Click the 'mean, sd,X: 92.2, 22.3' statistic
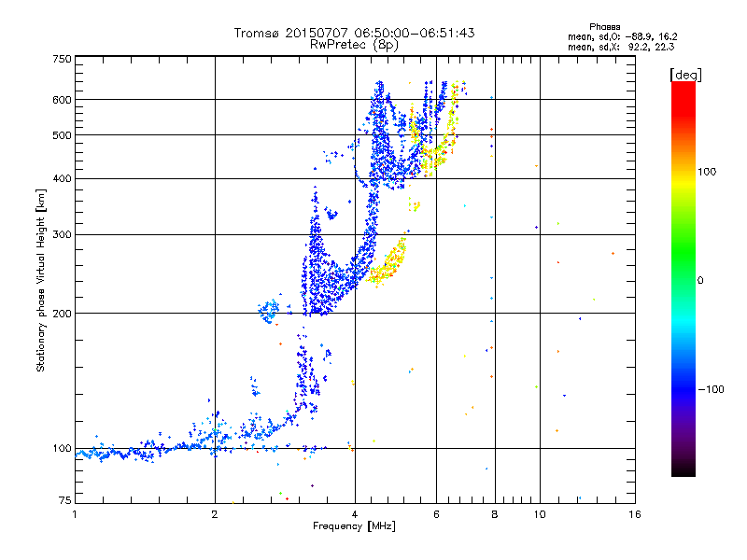747x560 pixels. pyautogui.click(x=621, y=47)
